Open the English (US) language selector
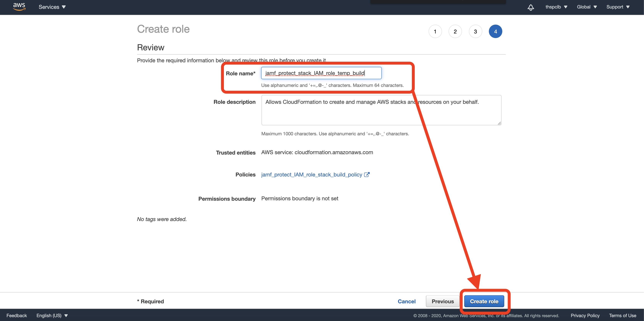644x321 pixels. [x=52, y=315]
